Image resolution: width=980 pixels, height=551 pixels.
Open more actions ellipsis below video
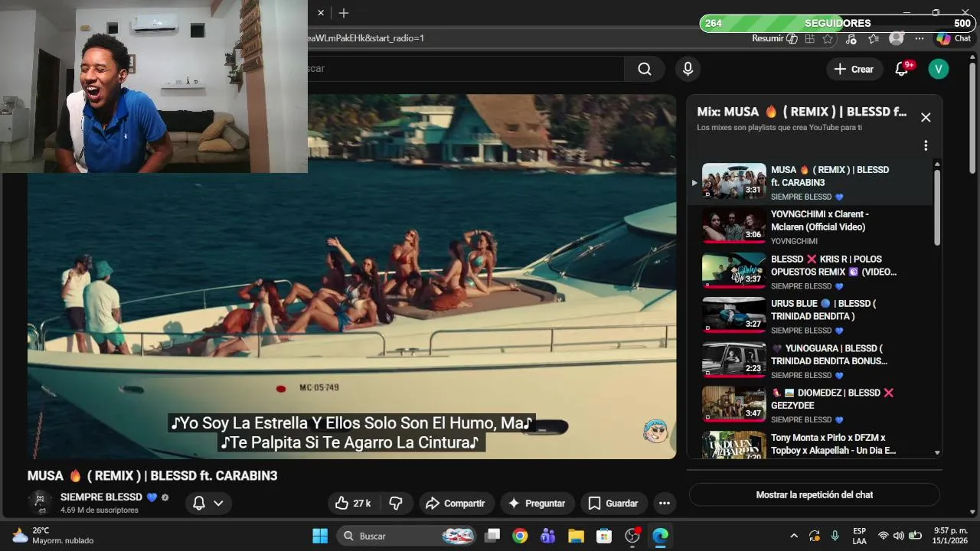[665, 503]
